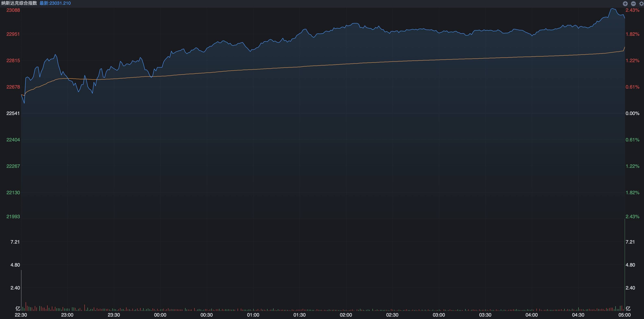Viewport: 644px width, 319px height.
Task: Click the 00:00 time axis label
Action: pyautogui.click(x=160, y=315)
